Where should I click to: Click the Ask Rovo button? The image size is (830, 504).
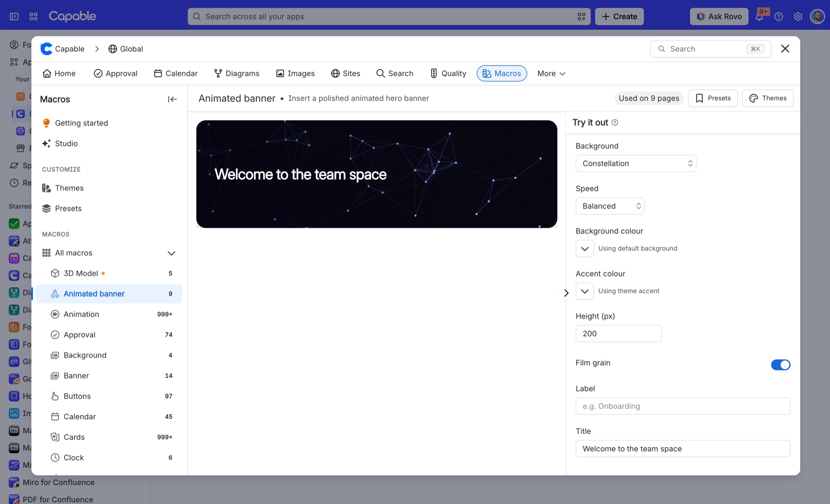[x=719, y=17]
